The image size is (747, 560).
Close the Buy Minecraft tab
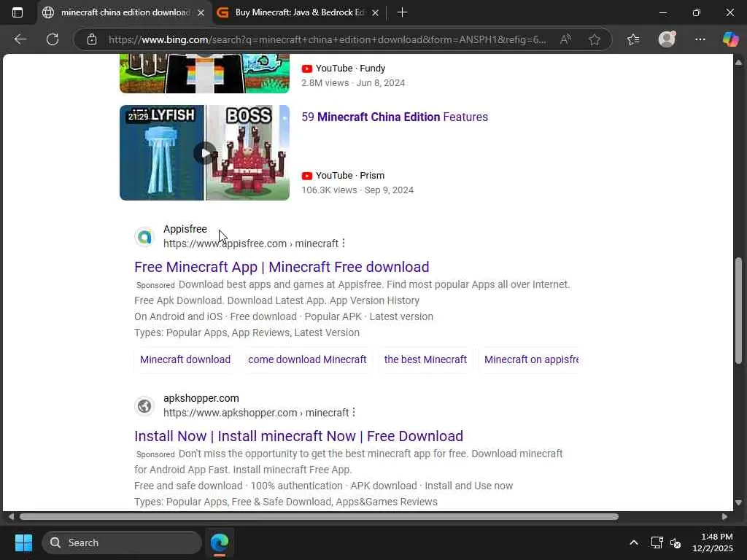click(376, 13)
